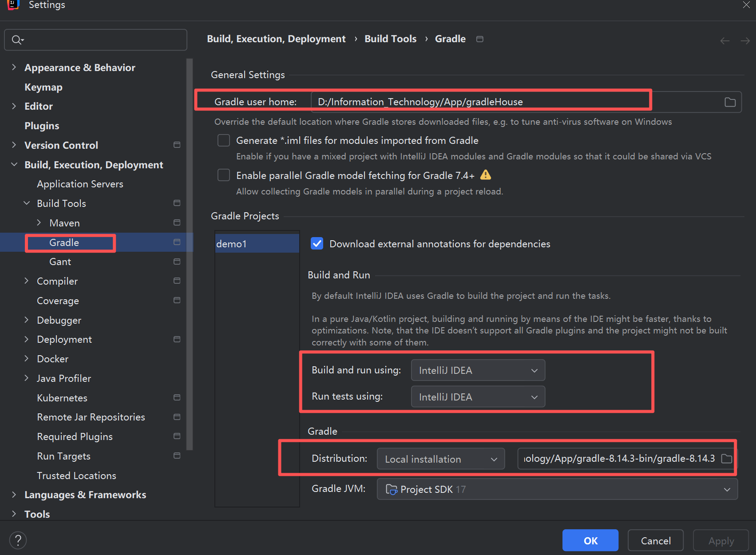Open Distribution Local installation dropdown
This screenshot has width=756, height=555.
441,459
